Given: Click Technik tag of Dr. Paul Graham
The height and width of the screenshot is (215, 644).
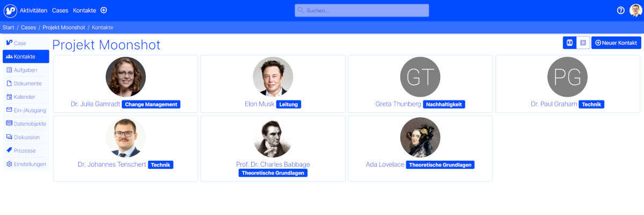Looking at the screenshot, I should pos(591,104).
